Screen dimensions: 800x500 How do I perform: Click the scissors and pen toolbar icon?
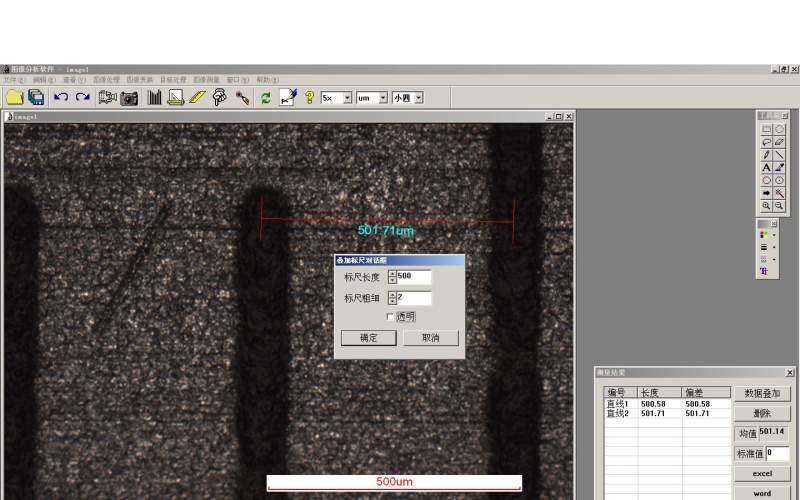tap(288, 97)
